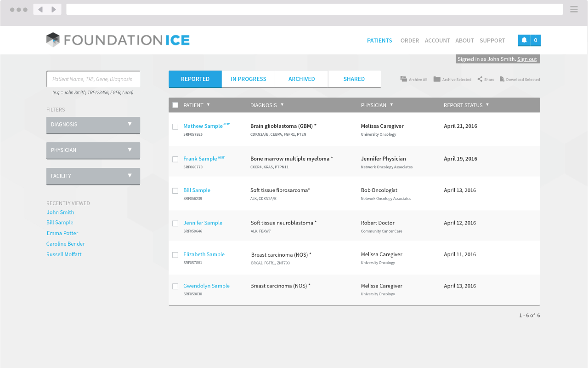The height and width of the screenshot is (368, 588).
Task: Open the browser hamburger menu
Action: click(574, 9)
